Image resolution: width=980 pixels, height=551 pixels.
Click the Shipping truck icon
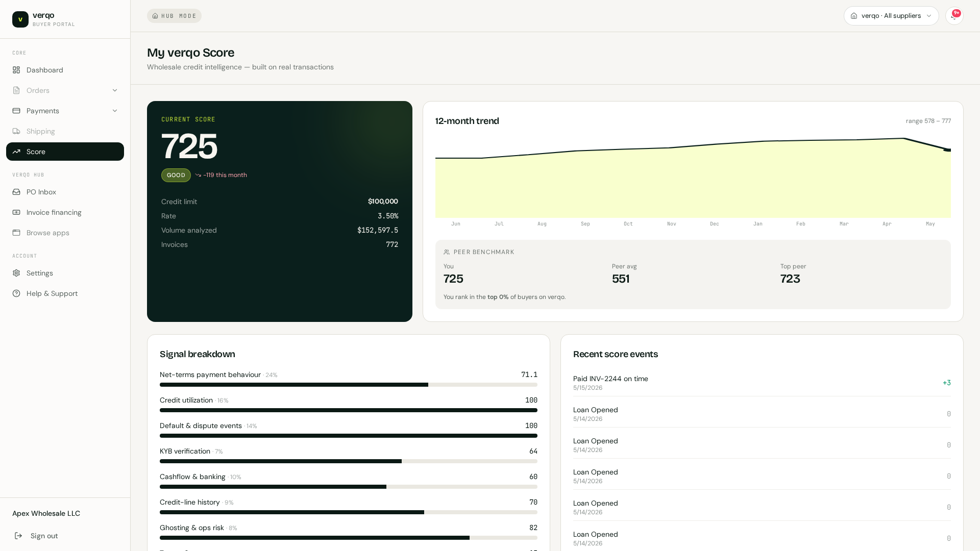pyautogui.click(x=16, y=131)
